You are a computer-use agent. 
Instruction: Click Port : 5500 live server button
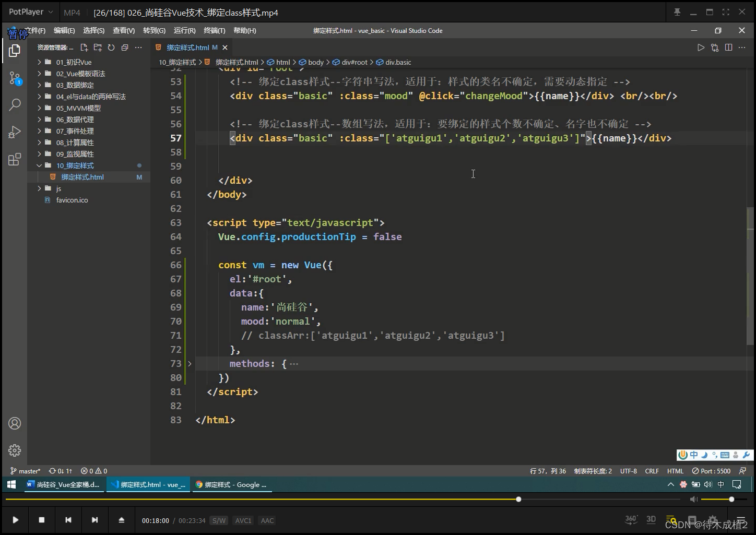tap(711, 471)
